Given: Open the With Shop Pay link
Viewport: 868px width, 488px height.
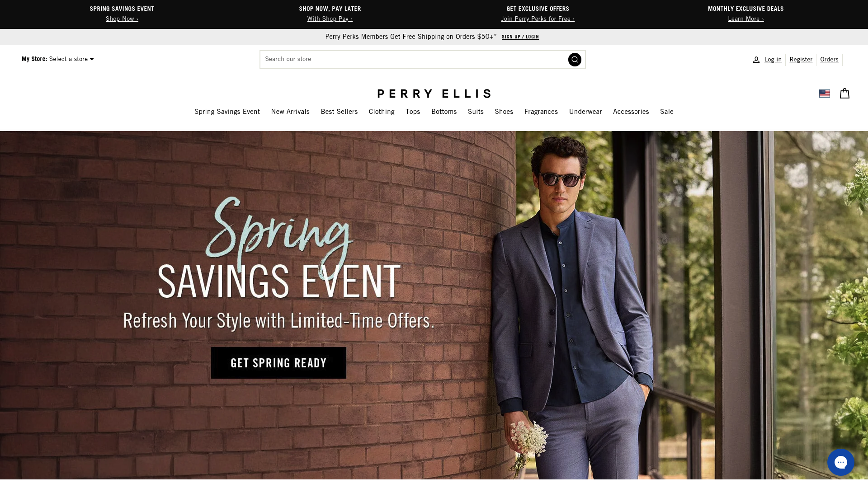Looking at the screenshot, I should (330, 19).
